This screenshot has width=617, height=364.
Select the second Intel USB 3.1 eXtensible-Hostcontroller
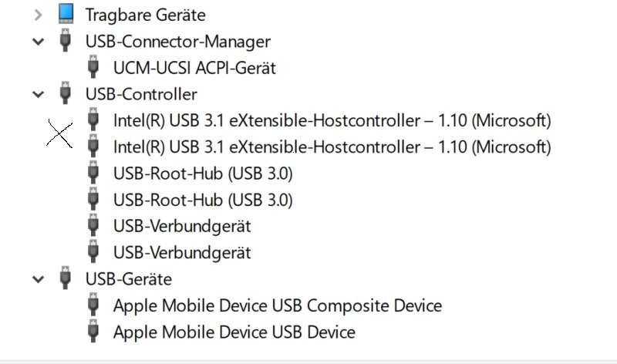[332, 147]
